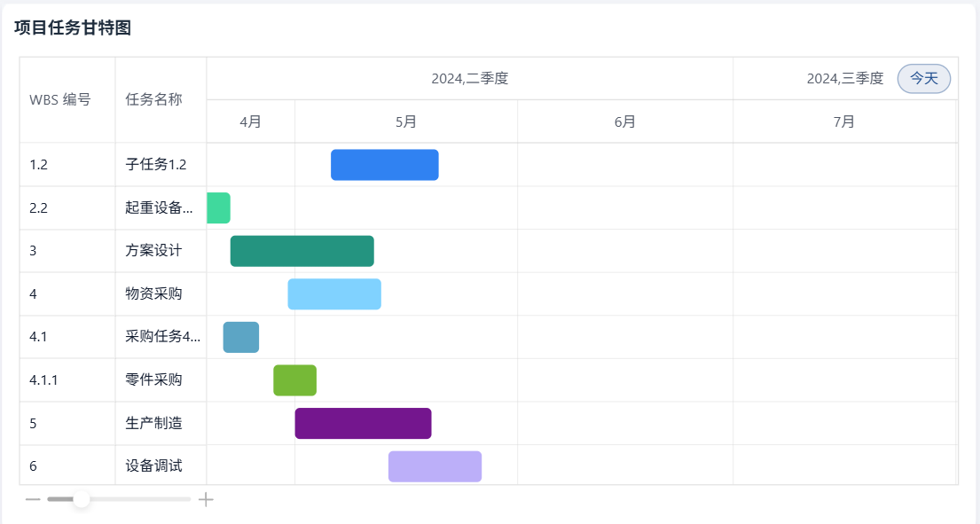
Task: Click the light blue 物资采购 bar
Action: pyautogui.click(x=334, y=294)
